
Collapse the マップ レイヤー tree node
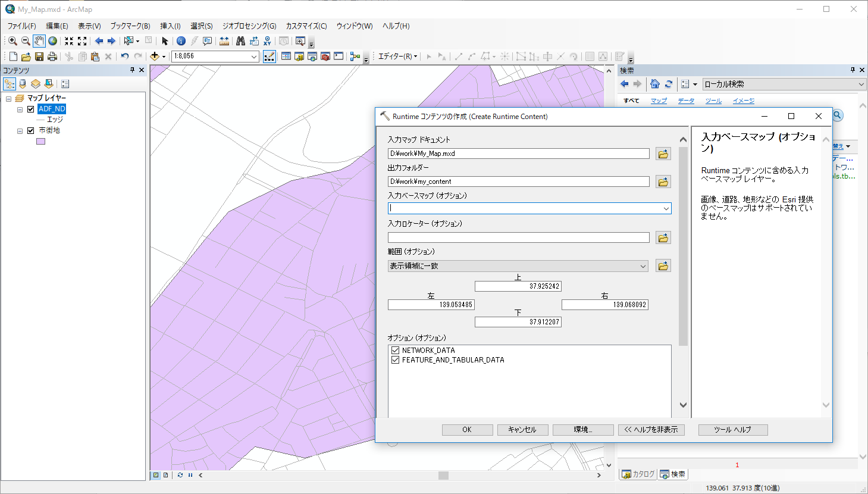pyautogui.click(x=9, y=98)
